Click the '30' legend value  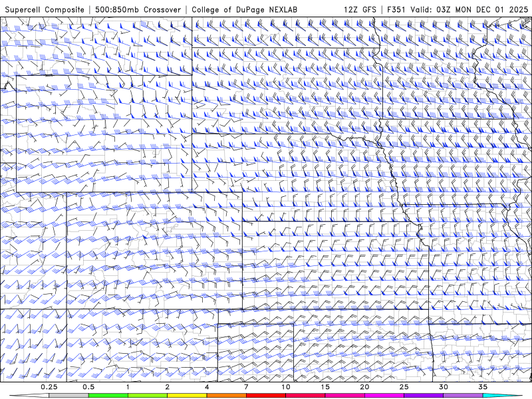(444, 387)
